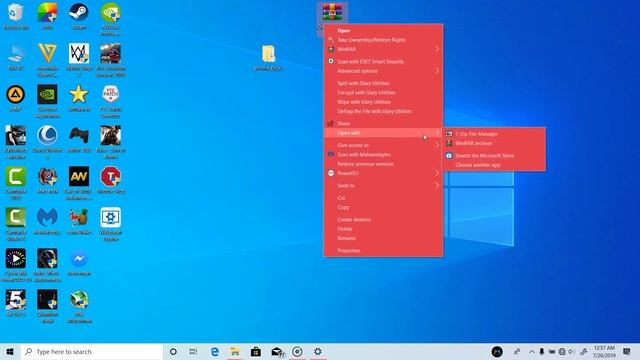Choose Wipe with Glary Utilities

(383, 102)
